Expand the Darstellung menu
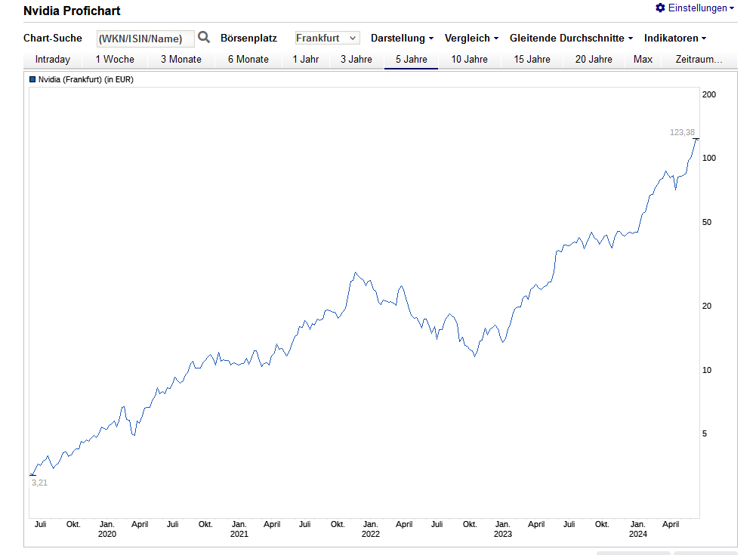The image size is (756, 555). point(402,38)
